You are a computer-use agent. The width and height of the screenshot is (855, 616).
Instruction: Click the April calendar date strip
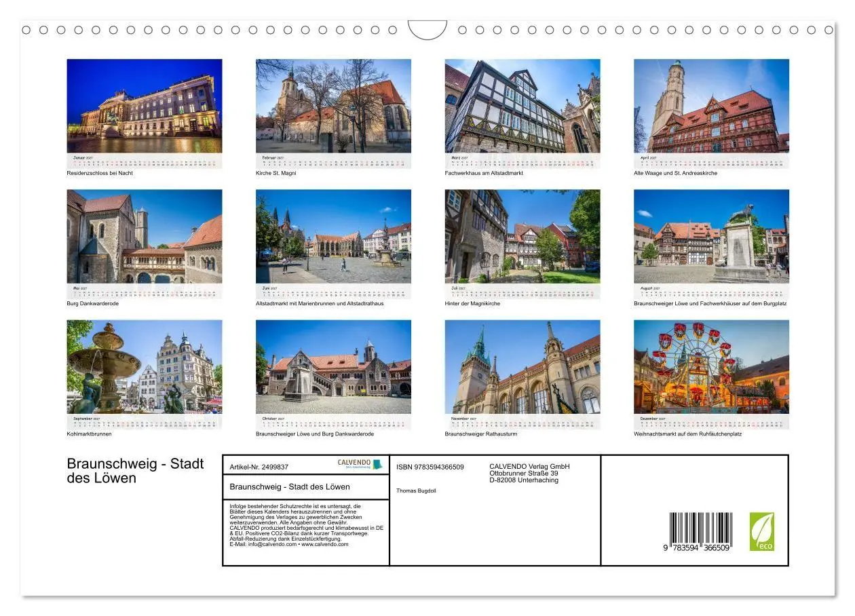tap(711, 161)
